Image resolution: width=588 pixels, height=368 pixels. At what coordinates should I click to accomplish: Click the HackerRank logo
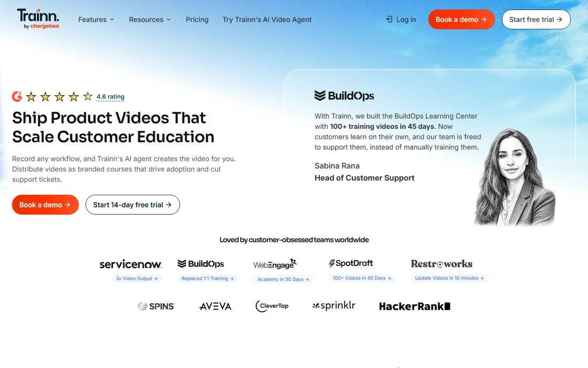point(414,306)
